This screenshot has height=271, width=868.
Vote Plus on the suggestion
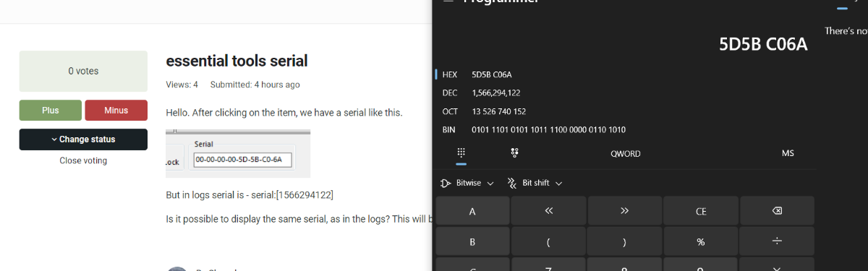tap(51, 111)
